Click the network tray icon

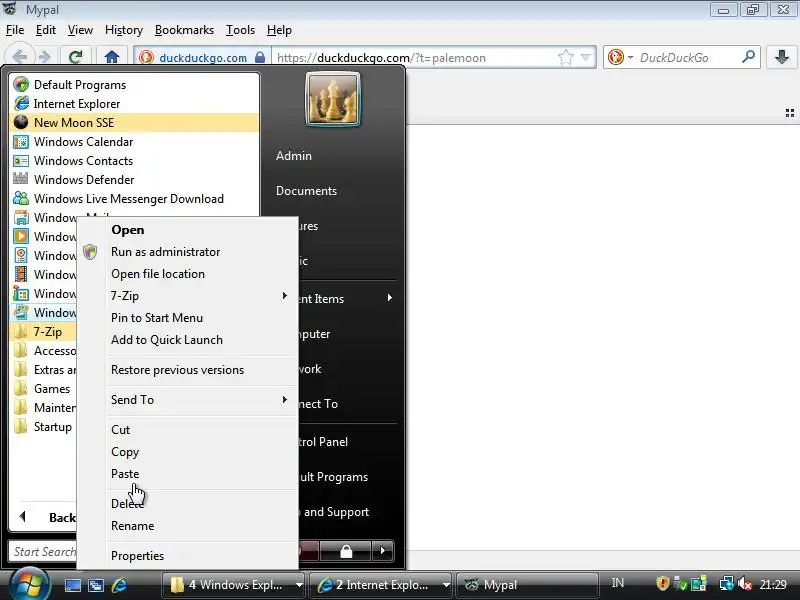click(726, 583)
